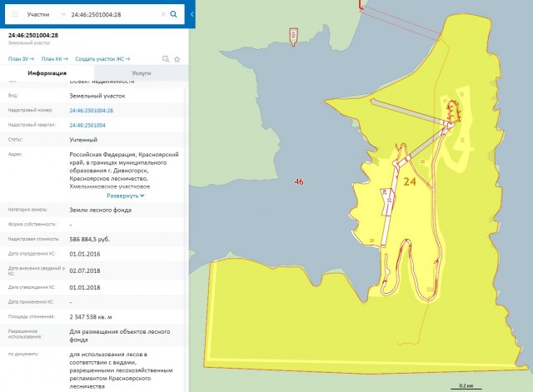
Task: Select the date 02.07.2018
Action: pos(85,270)
